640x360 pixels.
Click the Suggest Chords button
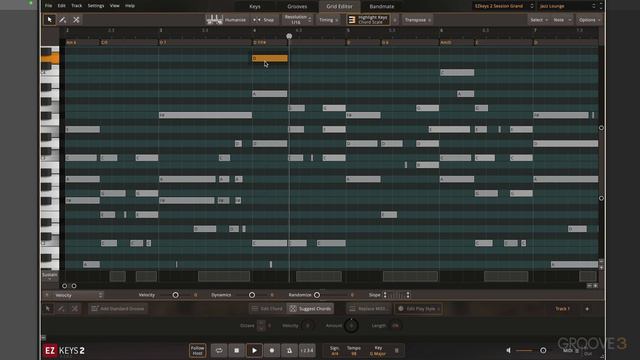point(311,309)
